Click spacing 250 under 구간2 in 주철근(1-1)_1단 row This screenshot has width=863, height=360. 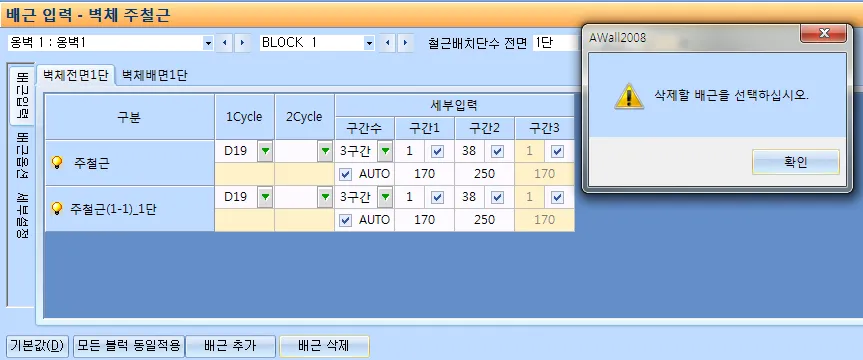[484, 220]
